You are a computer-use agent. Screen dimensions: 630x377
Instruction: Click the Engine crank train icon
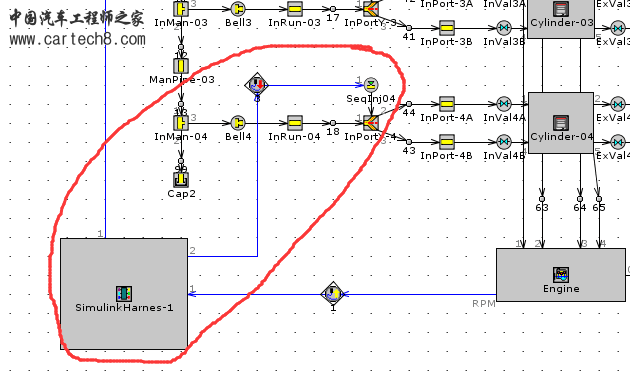[561, 275]
